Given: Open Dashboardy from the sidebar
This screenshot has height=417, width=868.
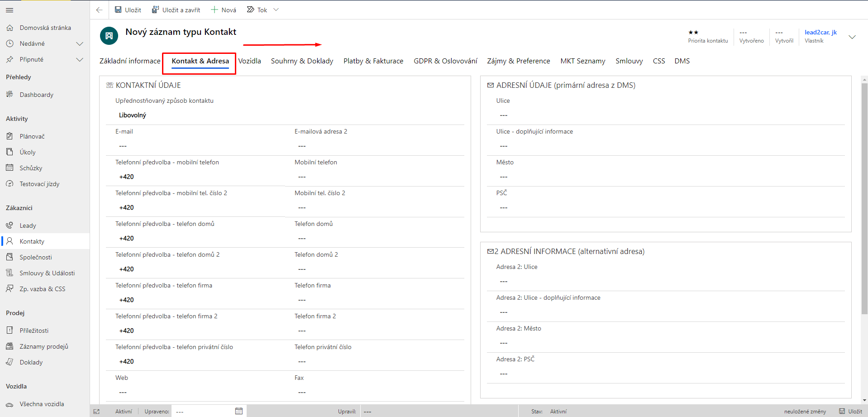Looking at the screenshot, I should 36,95.
